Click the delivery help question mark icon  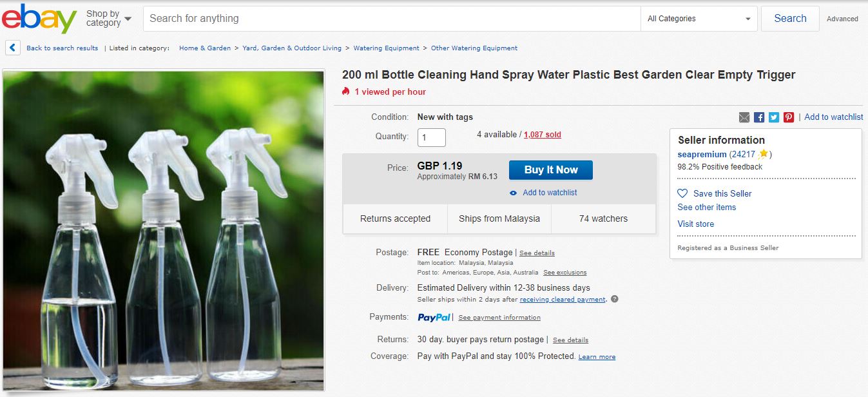click(615, 299)
